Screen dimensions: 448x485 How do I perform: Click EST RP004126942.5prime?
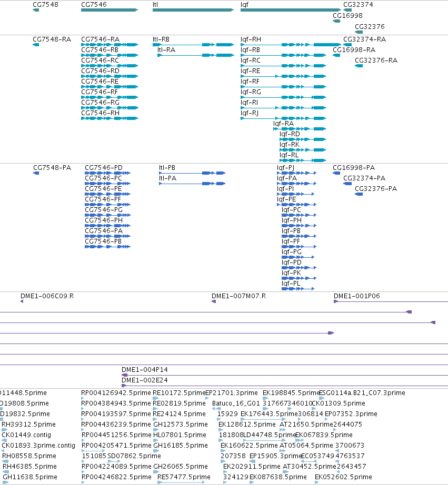pos(116,393)
